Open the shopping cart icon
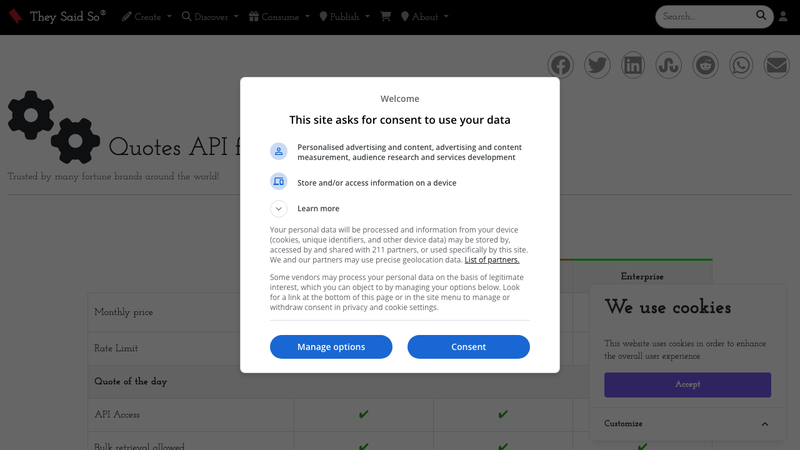Screen dimensions: 800x450 point(386,16)
